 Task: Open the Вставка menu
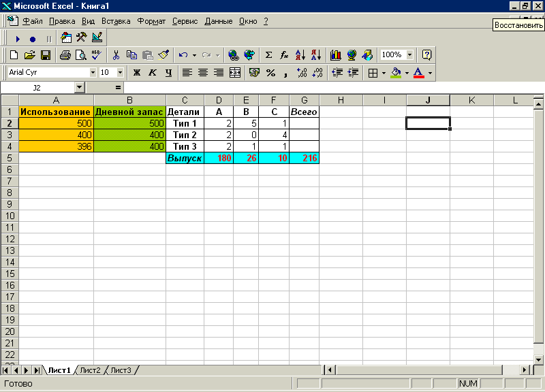[x=116, y=21]
